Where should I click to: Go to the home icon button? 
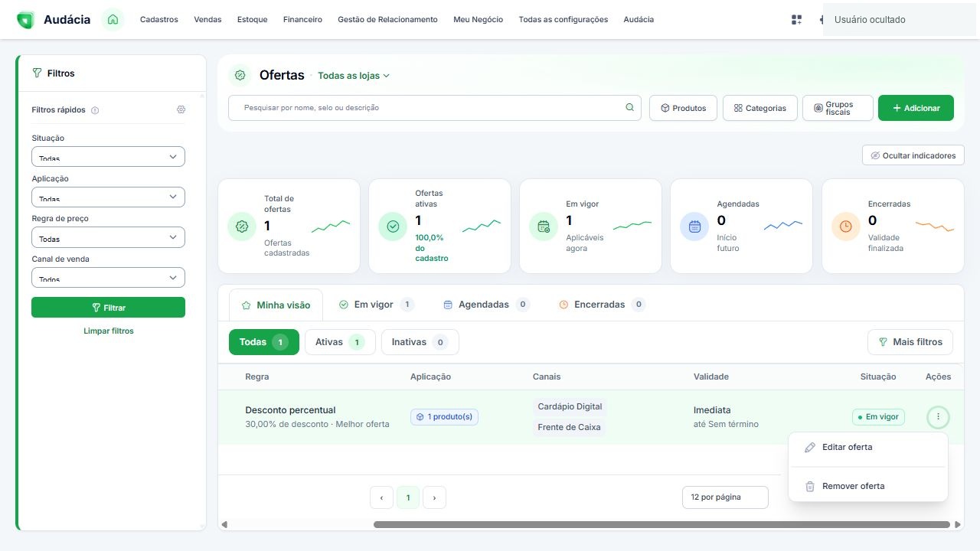(x=113, y=20)
